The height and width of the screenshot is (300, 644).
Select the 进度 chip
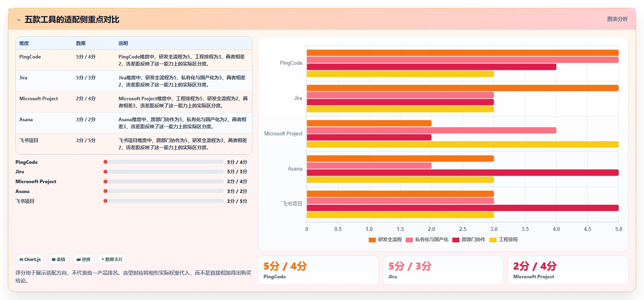83,259
